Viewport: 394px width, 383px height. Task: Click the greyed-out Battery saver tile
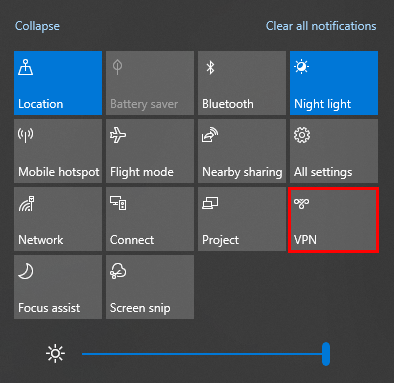150,83
